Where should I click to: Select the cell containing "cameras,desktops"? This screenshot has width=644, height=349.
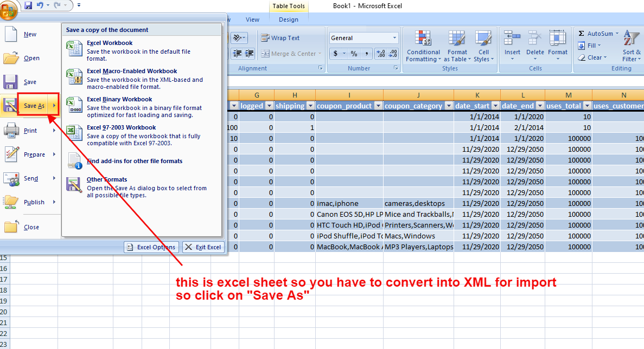pyautogui.click(x=418, y=203)
